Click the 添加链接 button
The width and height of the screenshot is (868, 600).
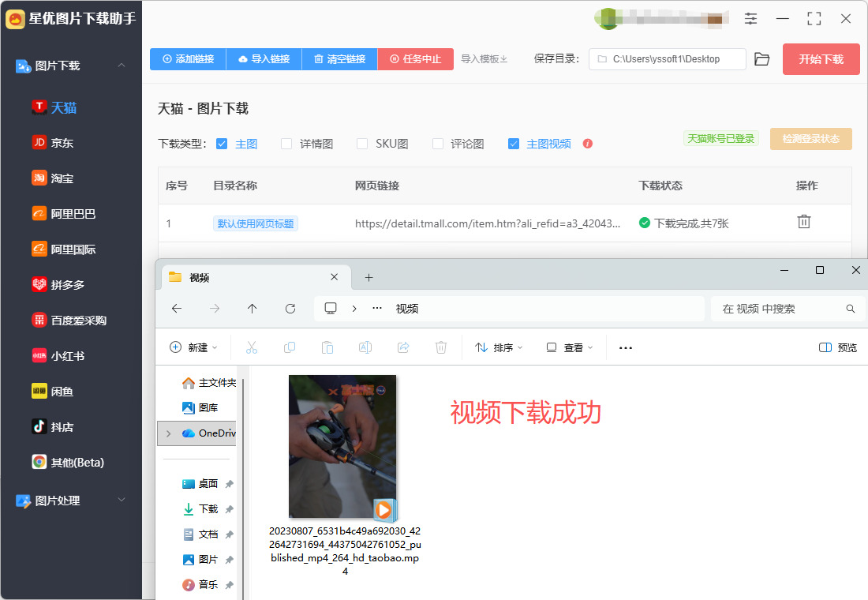(189, 59)
